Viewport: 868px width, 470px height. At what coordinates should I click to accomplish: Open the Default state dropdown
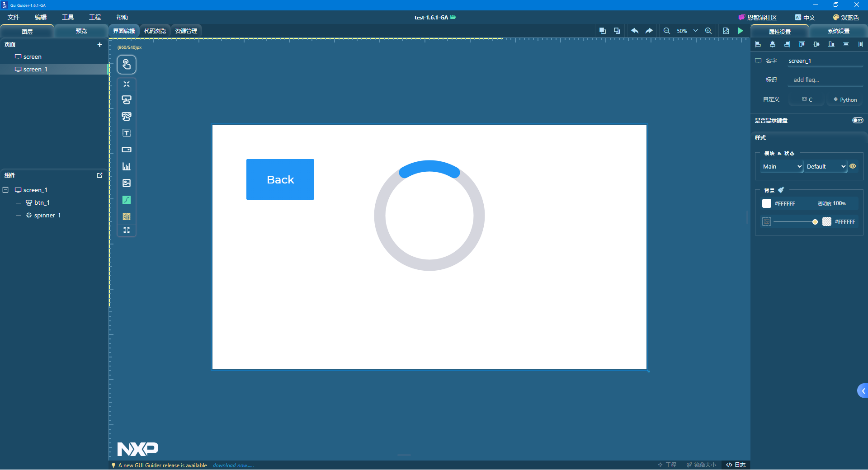pyautogui.click(x=826, y=166)
